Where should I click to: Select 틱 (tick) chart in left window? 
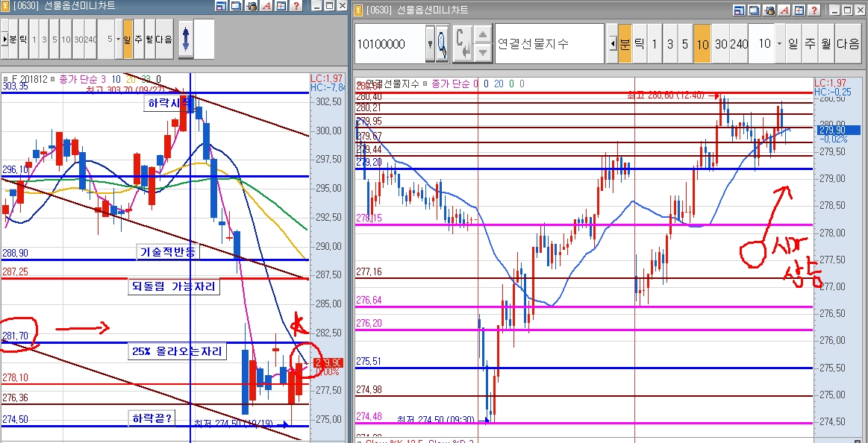pos(24,40)
